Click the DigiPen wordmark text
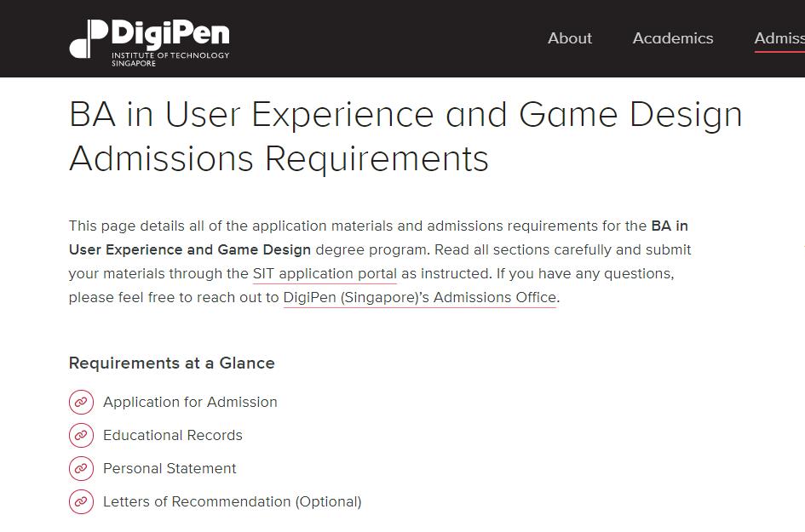 (x=170, y=33)
